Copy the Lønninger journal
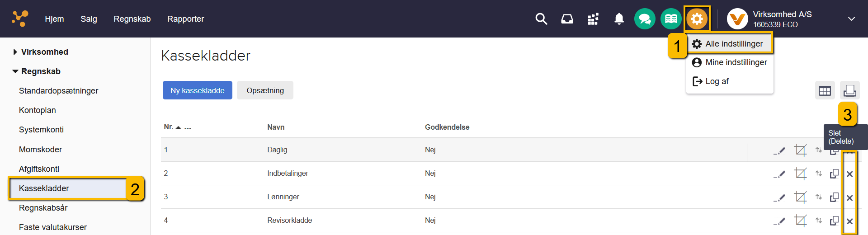This screenshot has height=235, width=868. [x=834, y=197]
